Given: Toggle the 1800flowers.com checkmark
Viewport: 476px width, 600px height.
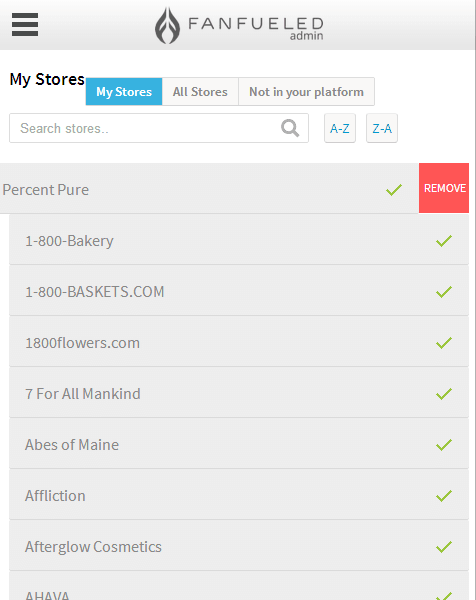Looking at the screenshot, I should 444,342.
